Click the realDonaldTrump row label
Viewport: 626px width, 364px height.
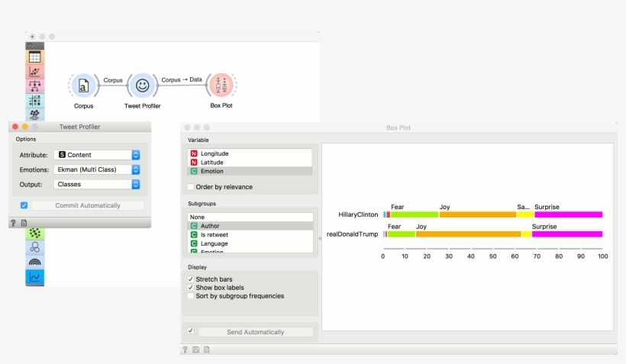[352, 234]
